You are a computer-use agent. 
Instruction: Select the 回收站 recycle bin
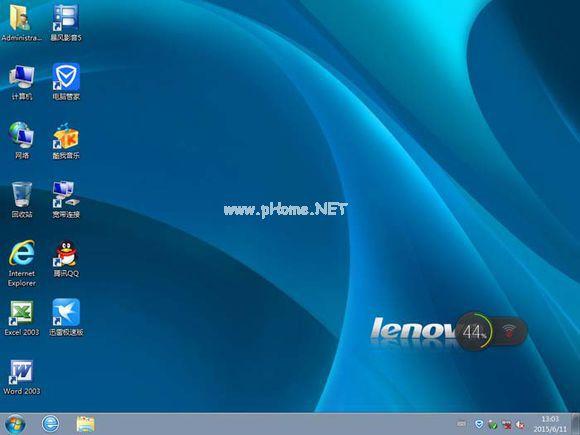(22, 200)
